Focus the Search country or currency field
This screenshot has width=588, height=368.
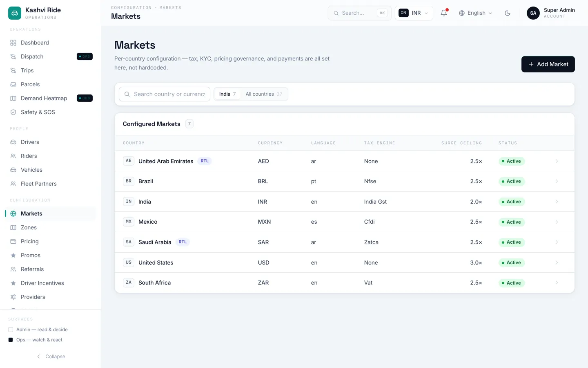(x=165, y=94)
